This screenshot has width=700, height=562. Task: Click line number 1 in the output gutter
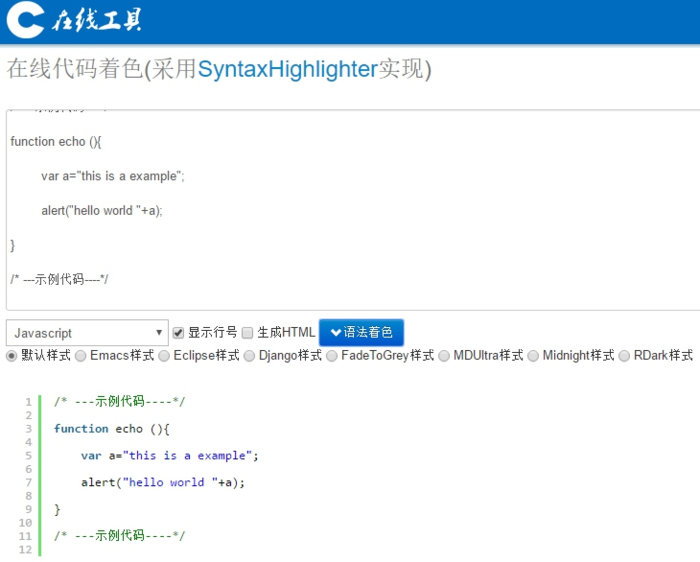[x=29, y=402]
